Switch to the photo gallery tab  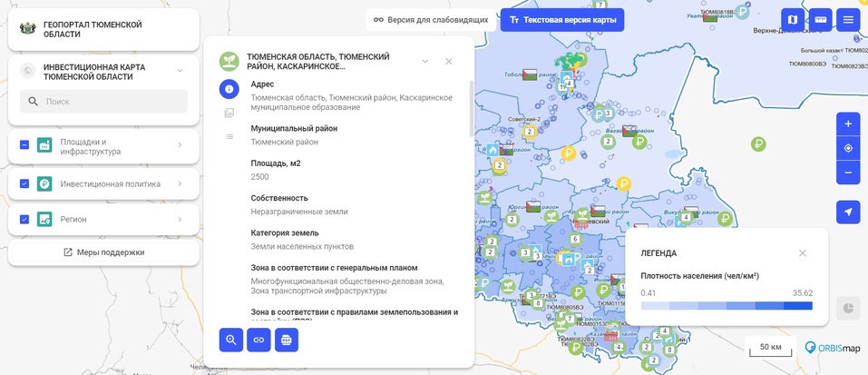coord(229,113)
